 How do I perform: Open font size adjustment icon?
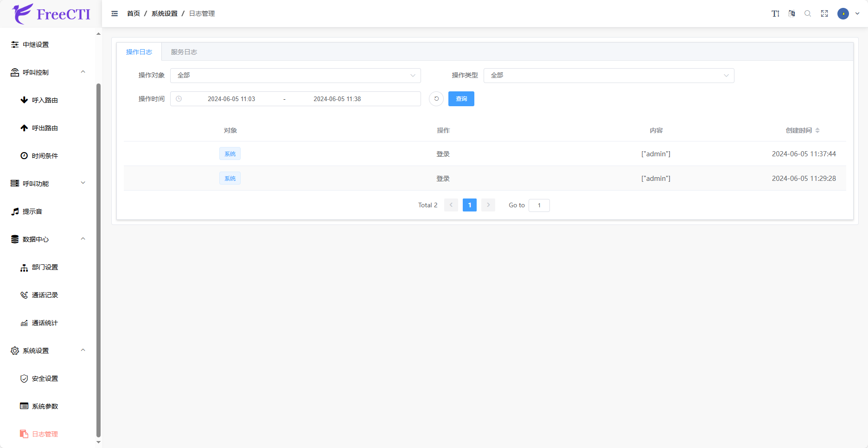click(775, 14)
